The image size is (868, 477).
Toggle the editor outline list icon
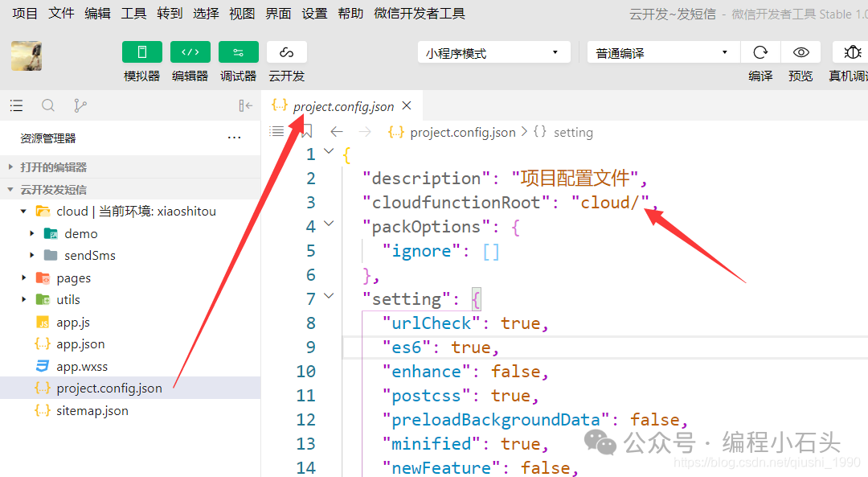click(276, 131)
